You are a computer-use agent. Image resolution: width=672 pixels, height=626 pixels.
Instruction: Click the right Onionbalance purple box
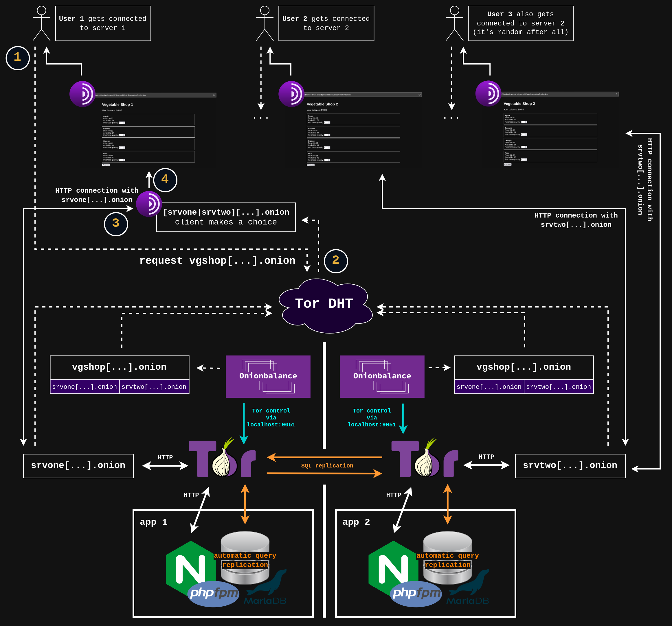pyautogui.click(x=382, y=376)
